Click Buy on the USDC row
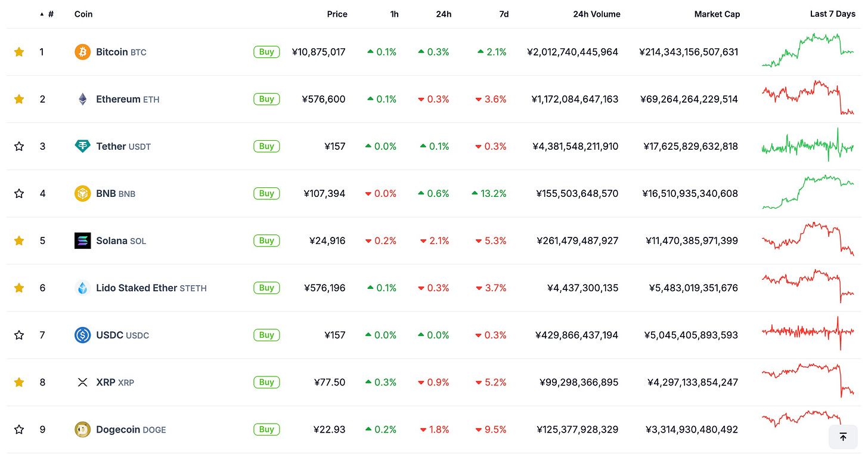Viewport: 868px width, 454px height. (x=266, y=335)
